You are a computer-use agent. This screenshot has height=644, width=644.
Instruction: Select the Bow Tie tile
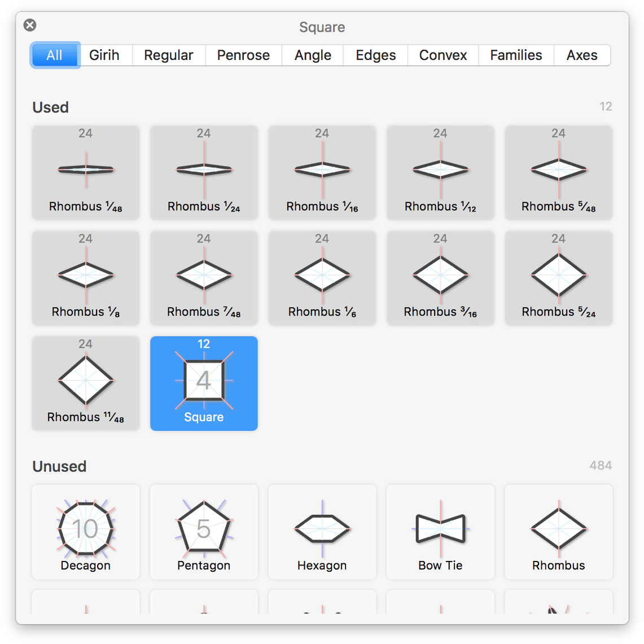[440, 531]
